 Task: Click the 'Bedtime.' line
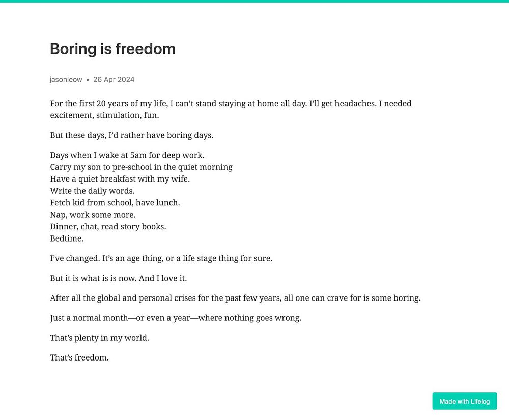(67, 238)
